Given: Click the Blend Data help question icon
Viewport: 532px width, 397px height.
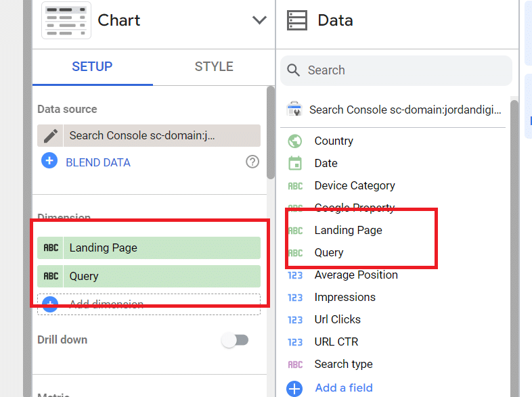Looking at the screenshot, I should click(252, 162).
